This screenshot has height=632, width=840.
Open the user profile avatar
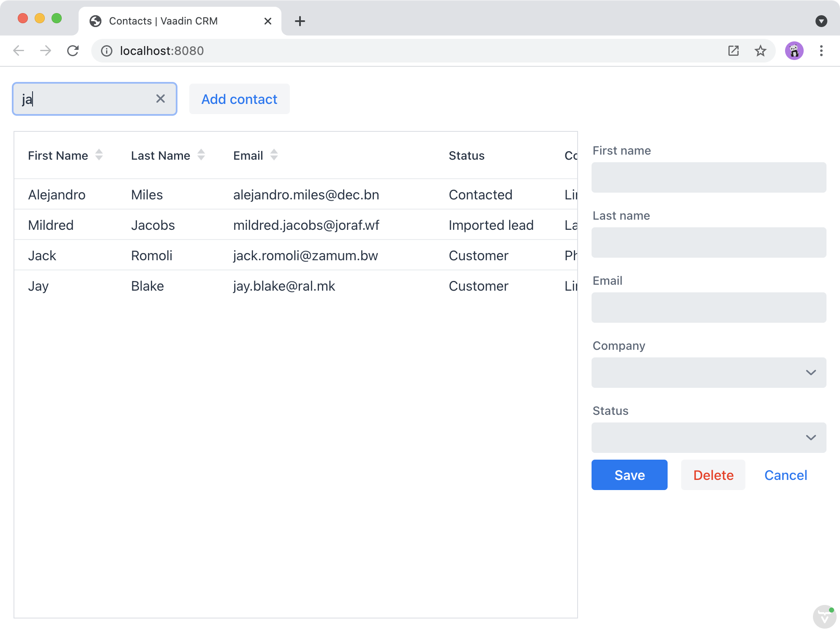pos(794,51)
